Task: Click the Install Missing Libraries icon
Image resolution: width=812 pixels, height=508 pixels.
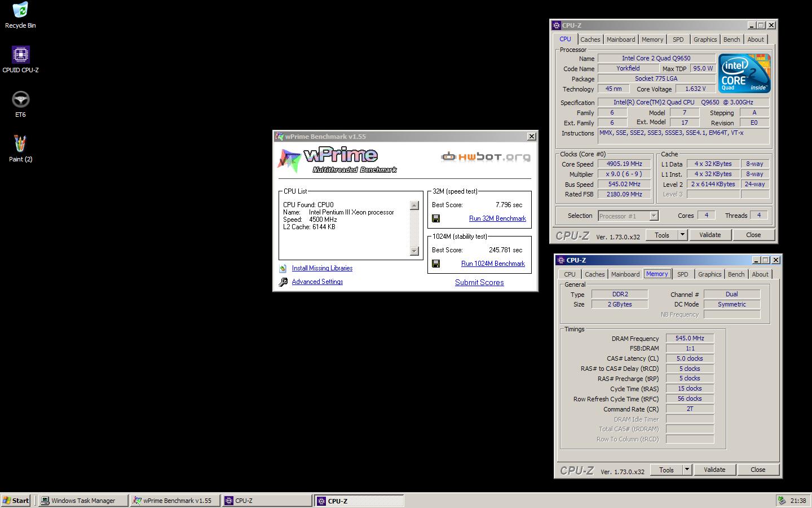Action: click(283, 268)
